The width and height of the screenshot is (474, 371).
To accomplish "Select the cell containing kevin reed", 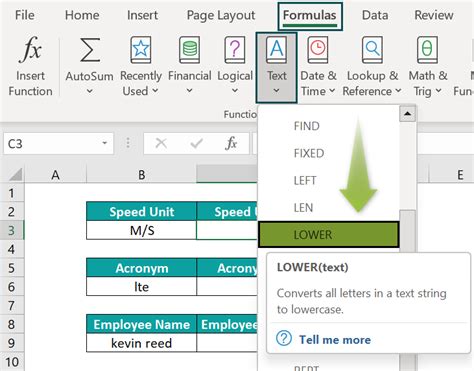I will coord(141,343).
